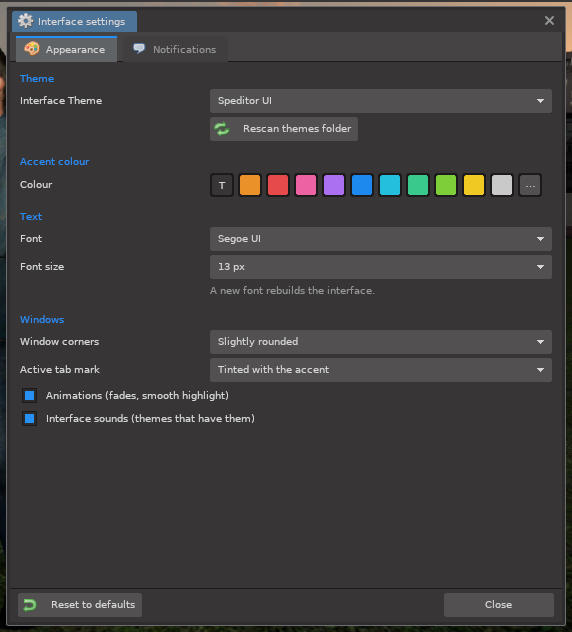Click the green reset arrow icon

pyautogui.click(x=30, y=605)
